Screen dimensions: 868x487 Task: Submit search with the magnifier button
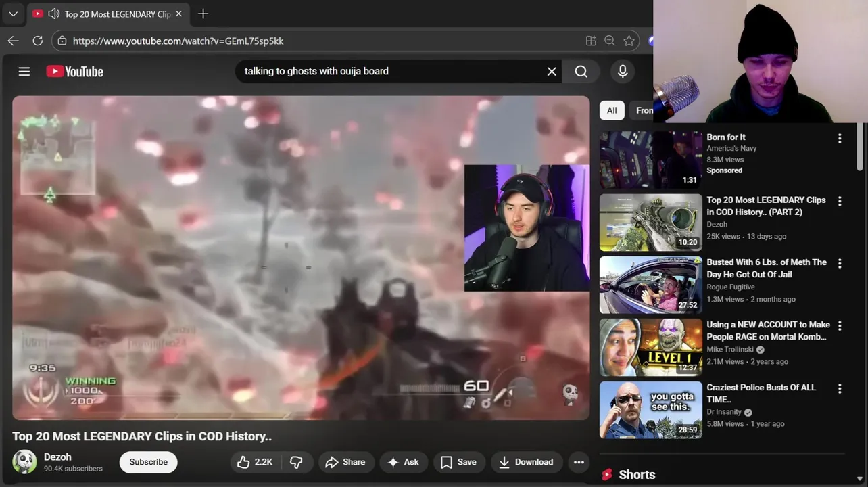tap(581, 71)
